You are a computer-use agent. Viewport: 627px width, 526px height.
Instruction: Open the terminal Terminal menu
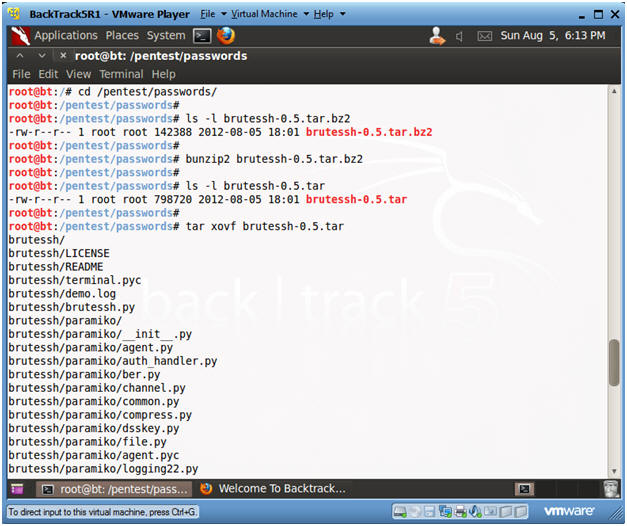point(121,74)
